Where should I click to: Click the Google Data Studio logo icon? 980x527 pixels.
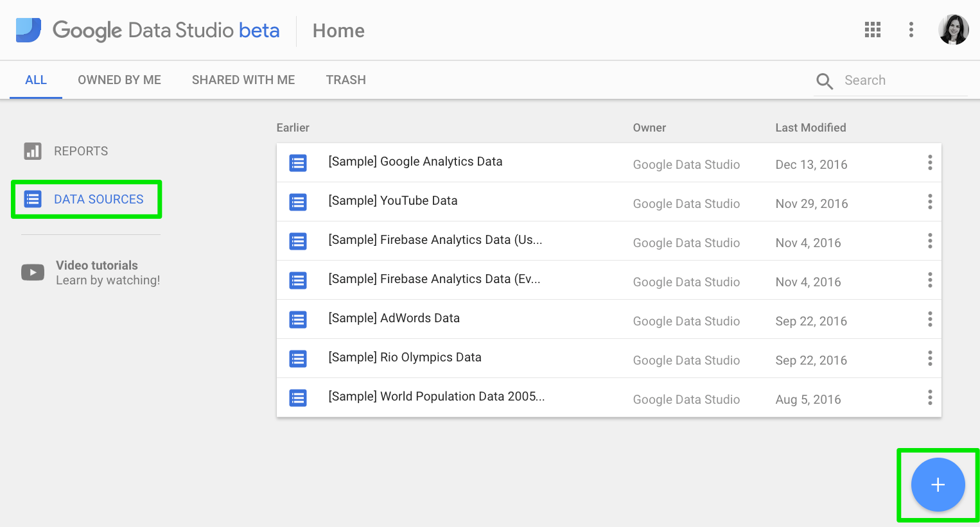(28, 30)
